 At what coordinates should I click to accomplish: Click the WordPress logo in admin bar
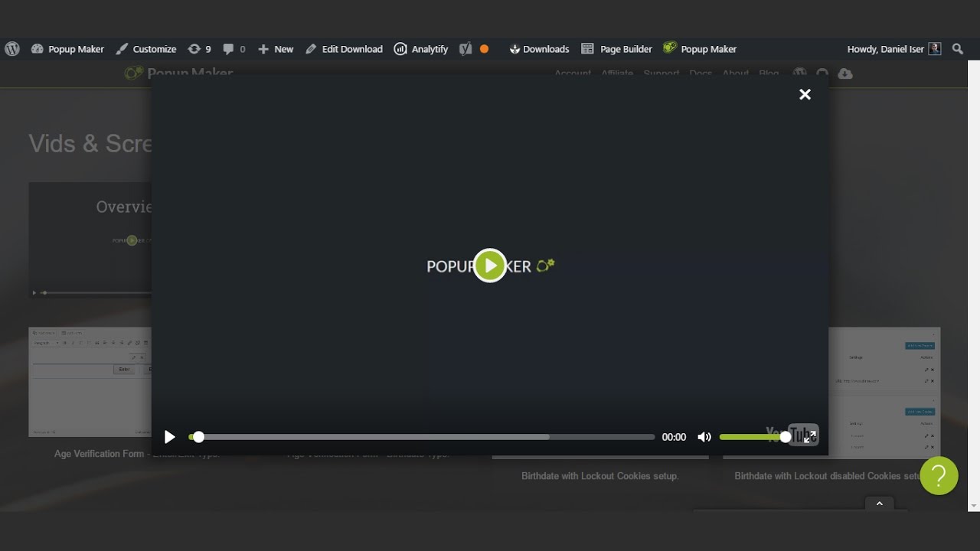pos(12,49)
